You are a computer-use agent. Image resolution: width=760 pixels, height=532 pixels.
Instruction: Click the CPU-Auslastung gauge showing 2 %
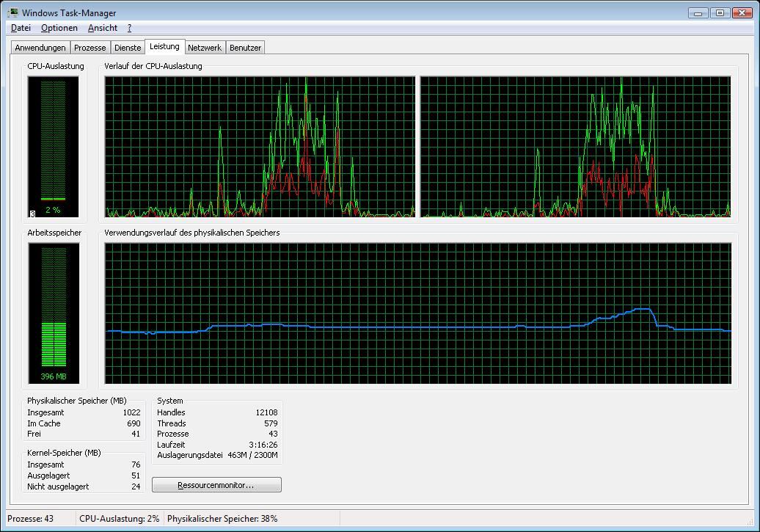pos(53,147)
